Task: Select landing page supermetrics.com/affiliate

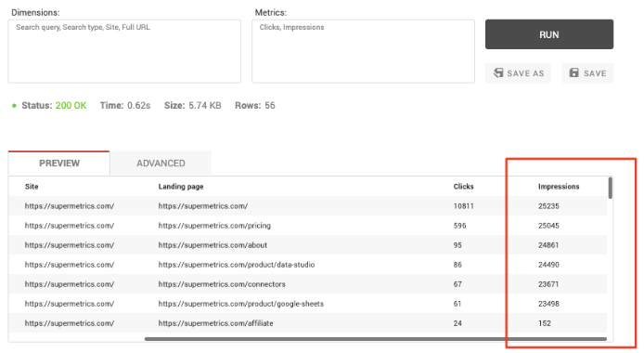Action: (x=215, y=323)
